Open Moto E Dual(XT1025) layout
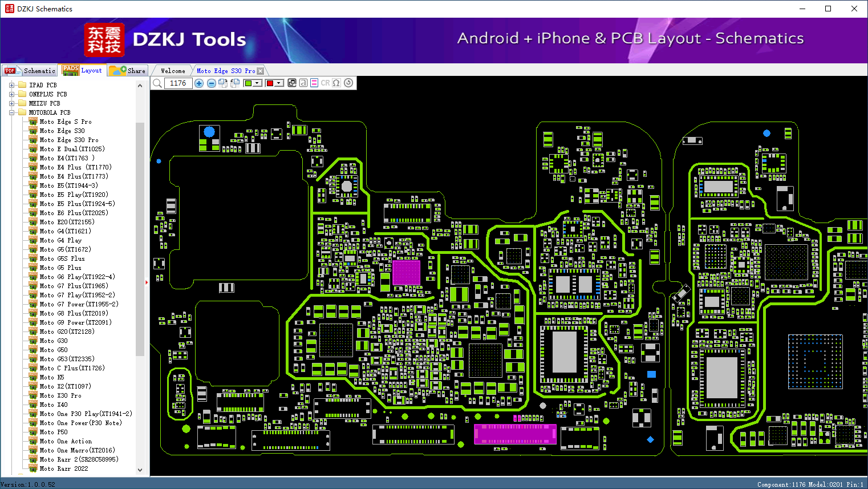Viewport: 868px width, 489px height. (72, 149)
